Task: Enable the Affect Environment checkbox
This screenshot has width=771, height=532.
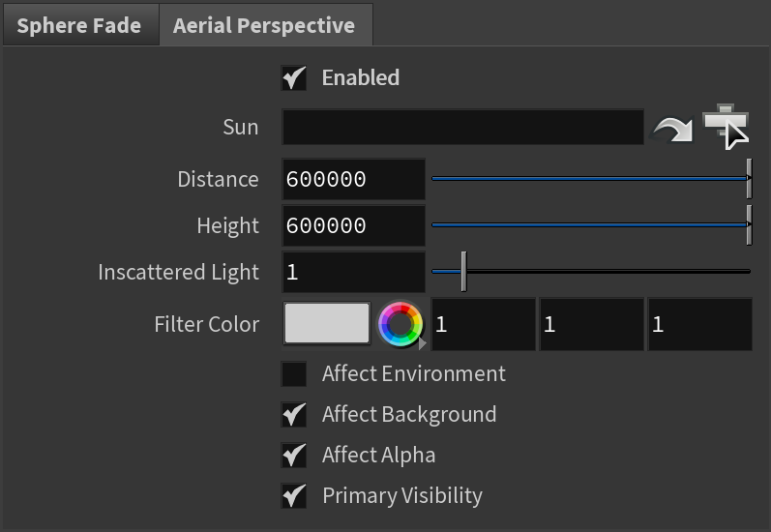Action: pyautogui.click(x=293, y=373)
